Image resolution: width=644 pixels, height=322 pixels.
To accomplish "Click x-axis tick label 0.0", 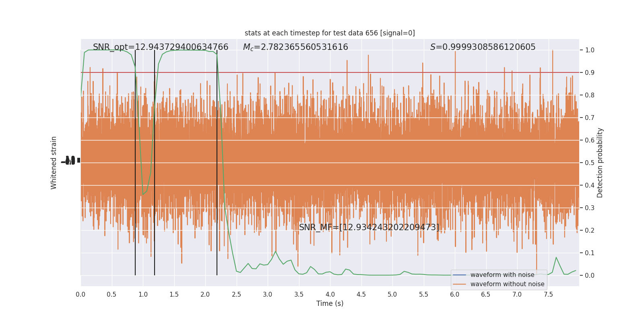I will pos(80,295).
